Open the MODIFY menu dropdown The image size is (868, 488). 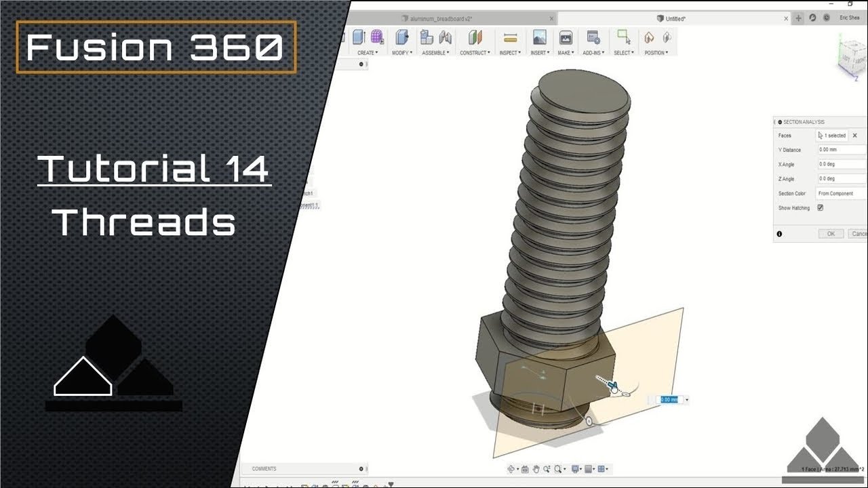point(401,53)
